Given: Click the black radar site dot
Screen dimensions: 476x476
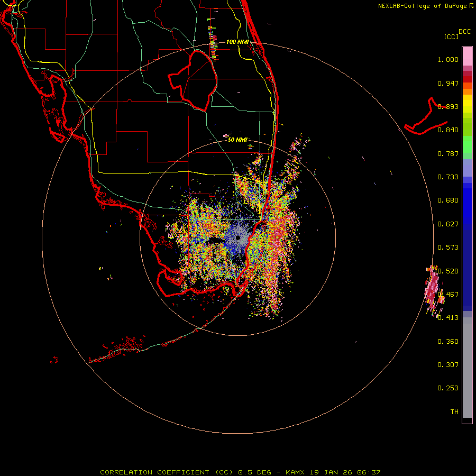Looking at the screenshot, I should [238, 237].
